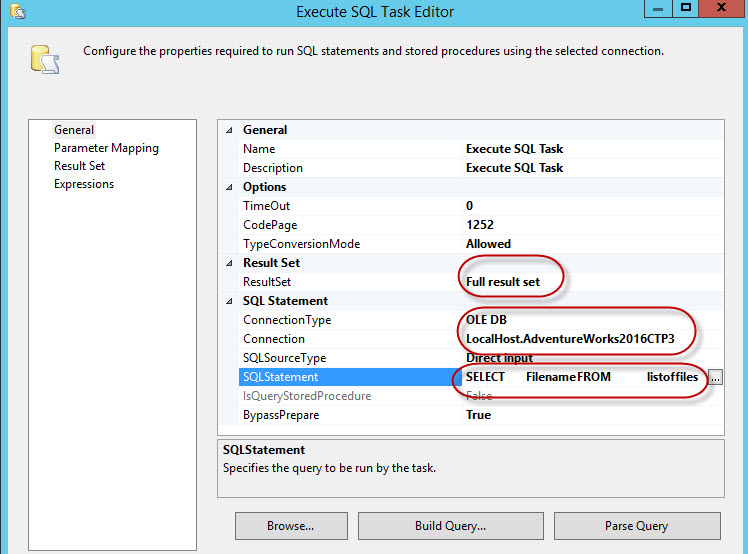Collapse the Options property category
This screenshot has height=554, width=748.
(229, 187)
